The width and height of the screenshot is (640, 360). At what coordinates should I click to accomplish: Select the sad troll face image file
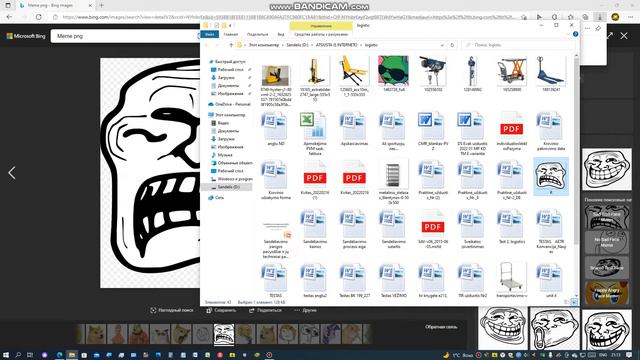click(550, 176)
